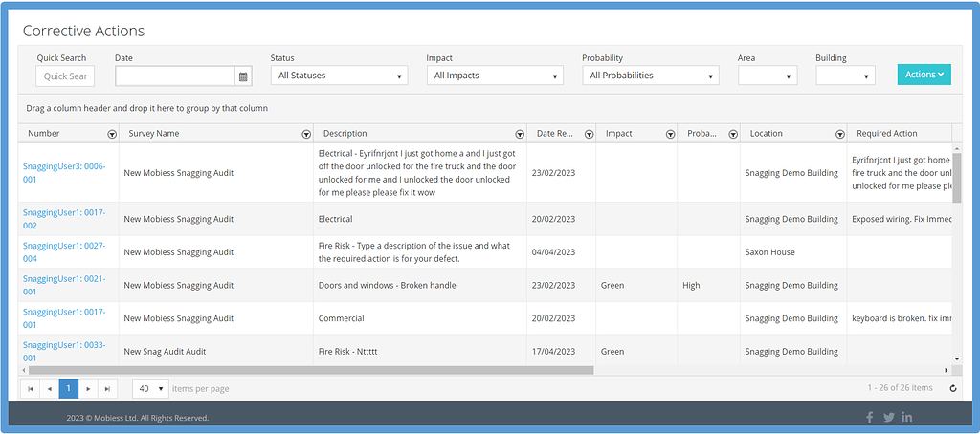Screen dimensions: 980x434
Task: Click the Quick Search input field
Action: pyautogui.click(x=65, y=76)
